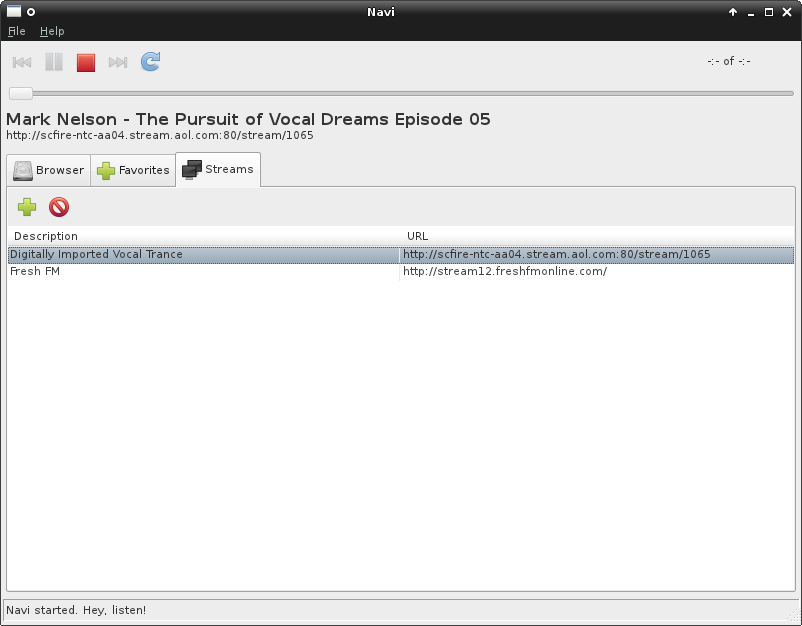Select the Digitally Imported Vocal Trance row
The width and height of the screenshot is (802, 626).
click(401, 255)
